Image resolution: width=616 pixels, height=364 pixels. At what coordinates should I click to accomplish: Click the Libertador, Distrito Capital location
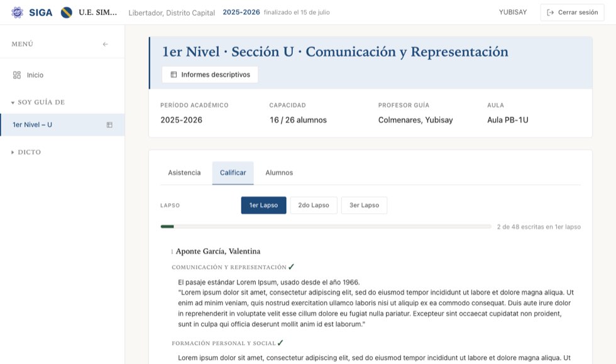(x=172, y=13)
